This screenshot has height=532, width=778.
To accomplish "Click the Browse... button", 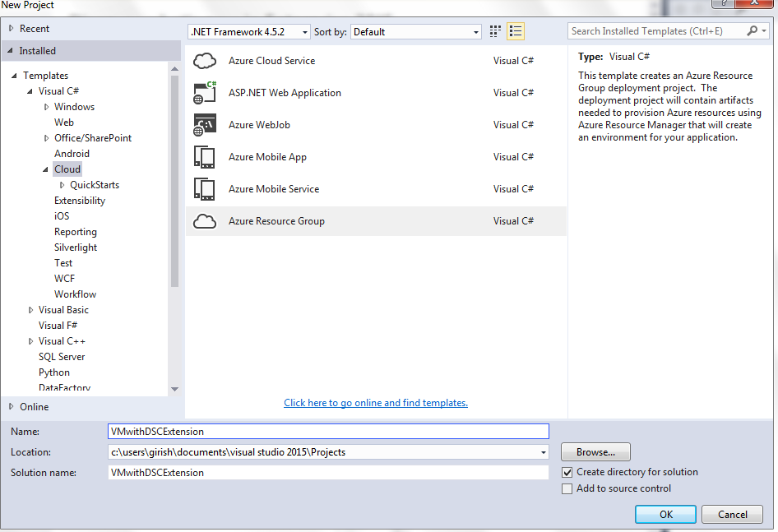I will [x=595, y=452].
